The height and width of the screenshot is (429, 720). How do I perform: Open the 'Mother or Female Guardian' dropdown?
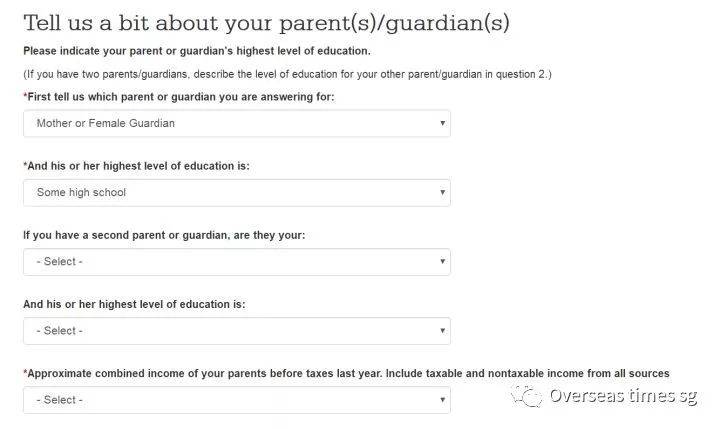[x=236, y=123]
